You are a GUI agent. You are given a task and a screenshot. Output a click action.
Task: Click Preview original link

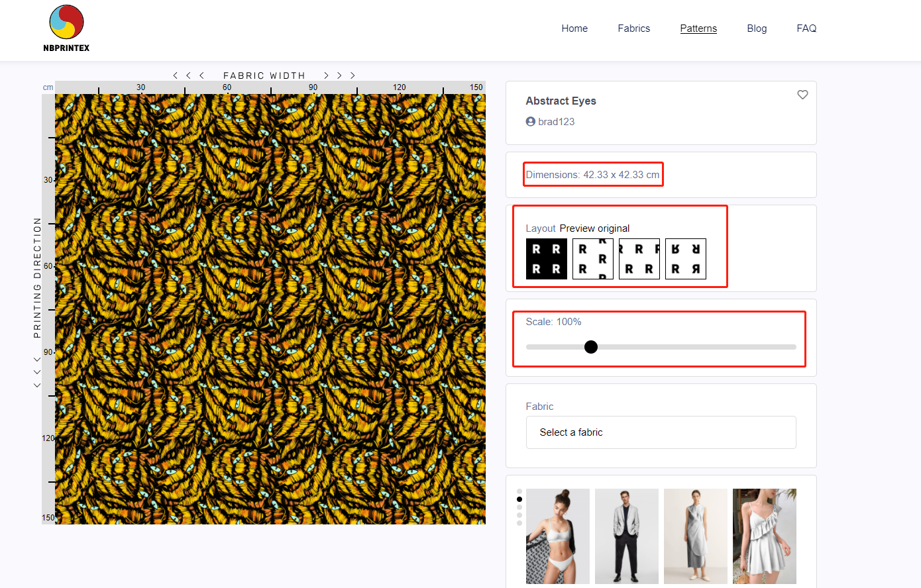point(594,228)
